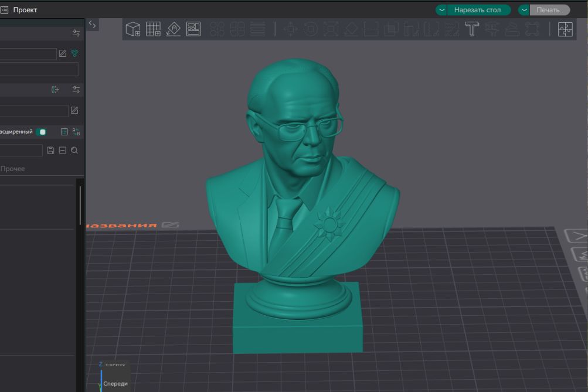
Task: Click the Add model cube icon
Action: point(132,29)
